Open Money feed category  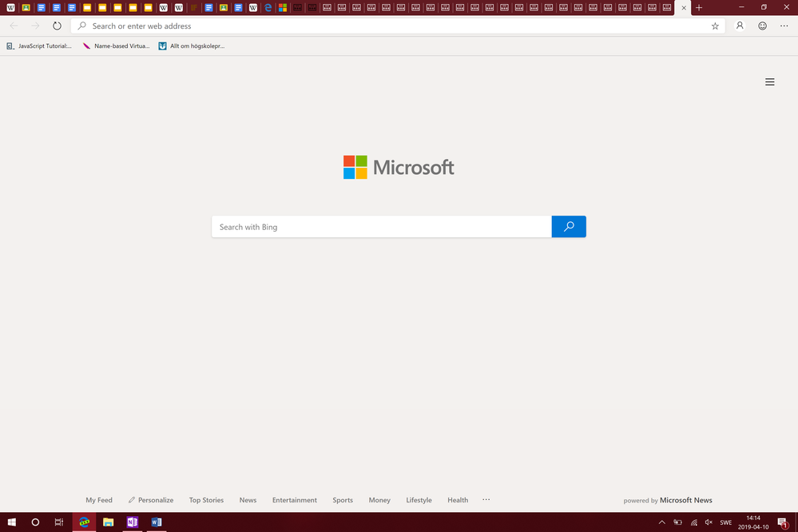[x=379, y=500]
